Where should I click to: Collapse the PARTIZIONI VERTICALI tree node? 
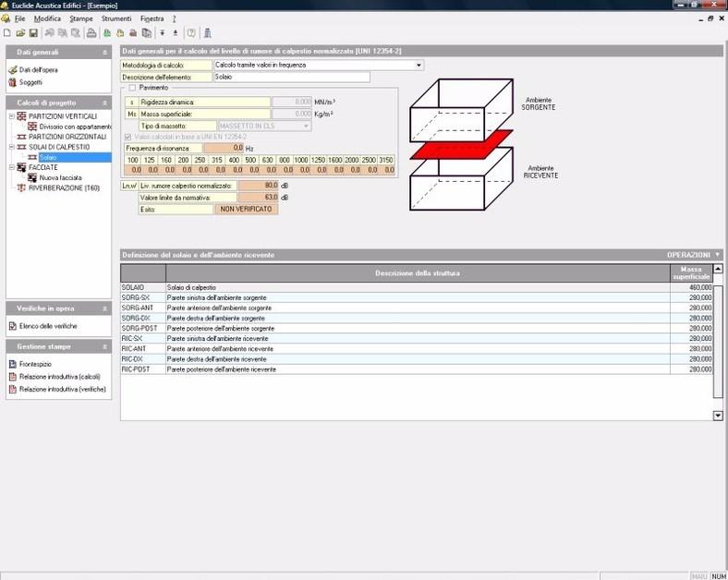pyautogui.click(x=10, y=116)
